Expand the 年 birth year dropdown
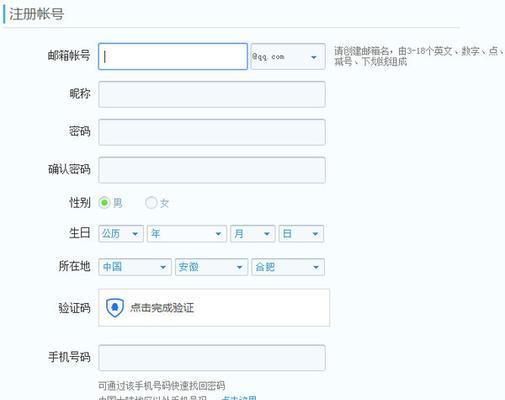Image resolution: width=505 pixels, height=400 pixels. point(187,234)
